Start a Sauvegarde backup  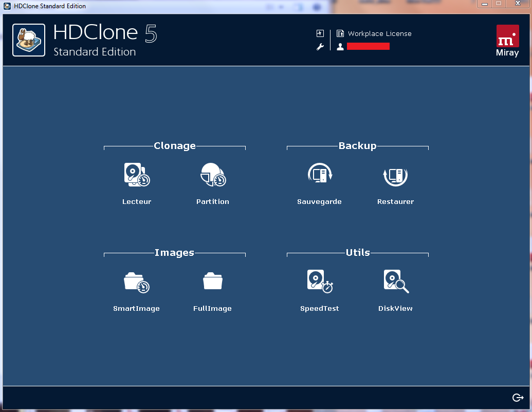[320, 174]
